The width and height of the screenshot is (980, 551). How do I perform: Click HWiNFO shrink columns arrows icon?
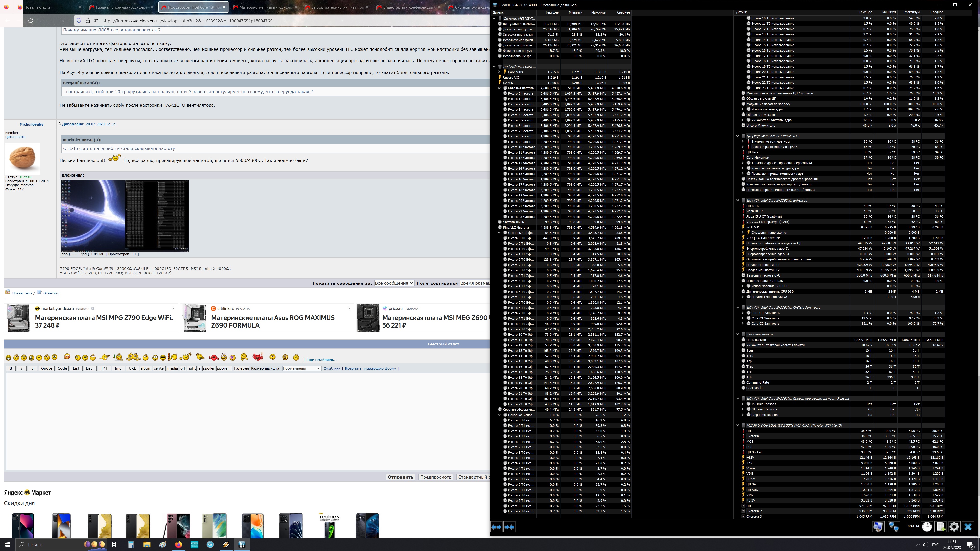click(x=509, y=527)
